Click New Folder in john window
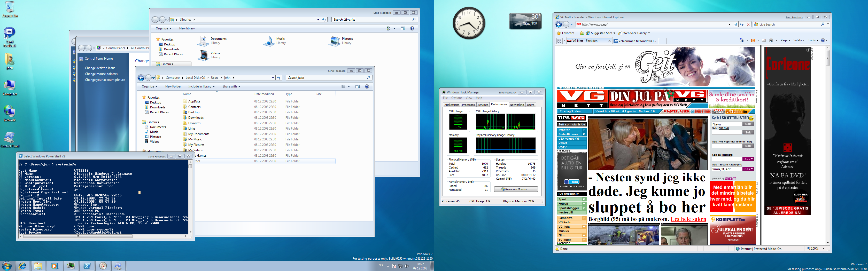The height and width of the screenshot is (271, 868). pos(173,86)
